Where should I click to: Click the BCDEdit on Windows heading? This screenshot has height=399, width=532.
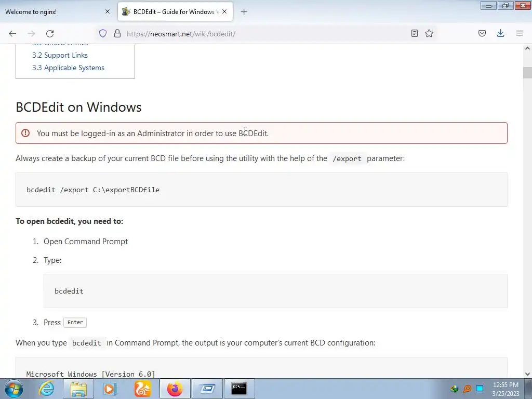[x=79, y=107]
